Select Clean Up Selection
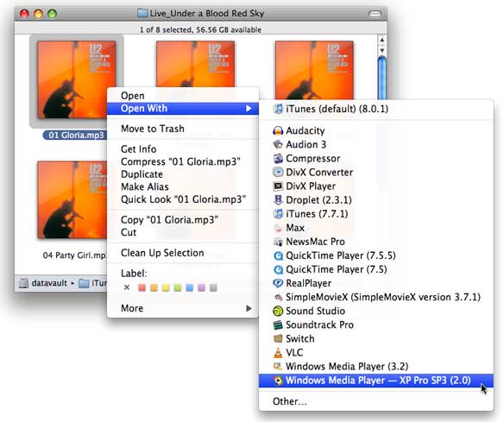 pos(183,253)
